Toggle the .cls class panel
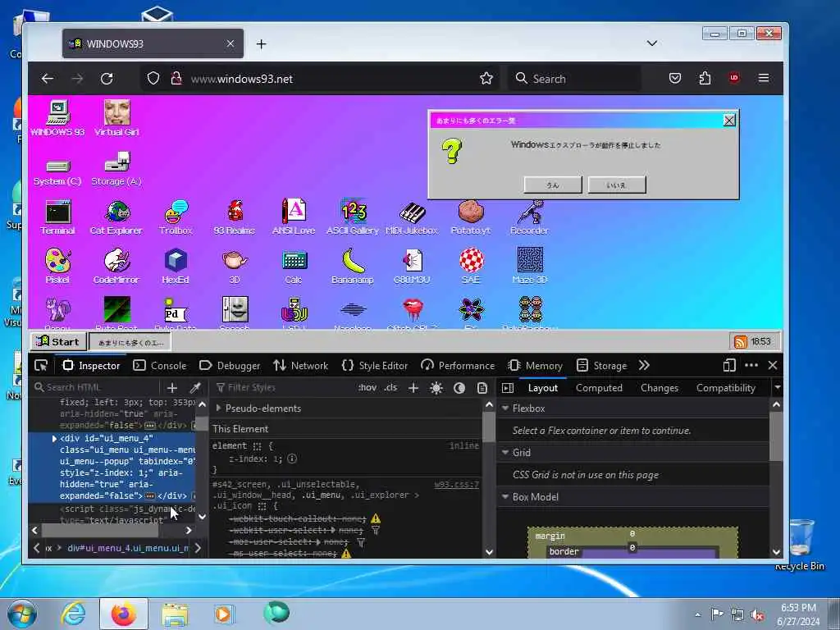The image size is (840, 630). click(x=390, y=387)
